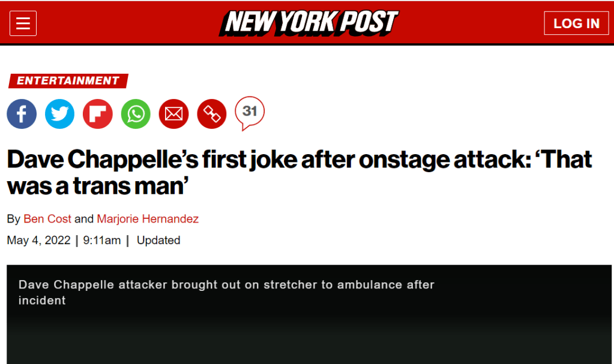
Task: Click the 9:11am publish time
Action: [101, 240]
